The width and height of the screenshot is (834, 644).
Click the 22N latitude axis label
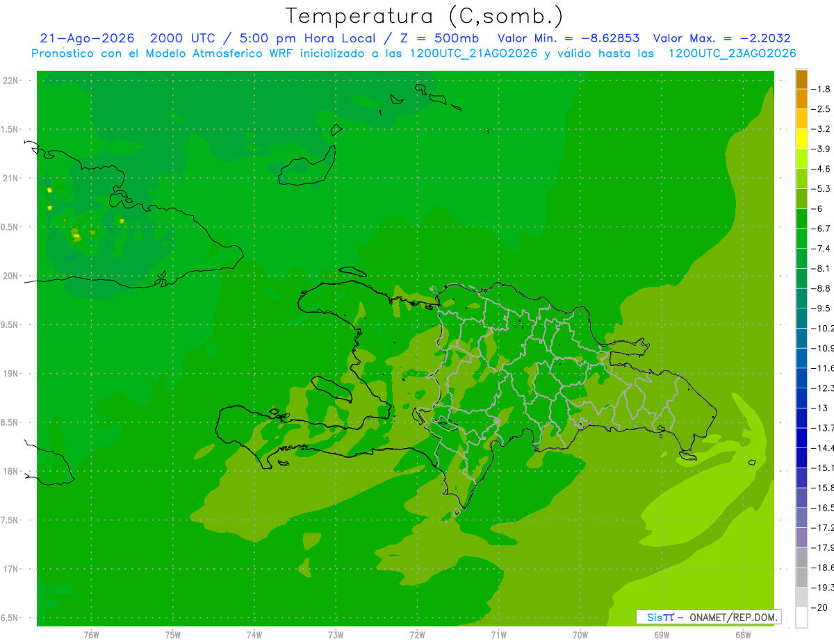(x=11, y=81)
